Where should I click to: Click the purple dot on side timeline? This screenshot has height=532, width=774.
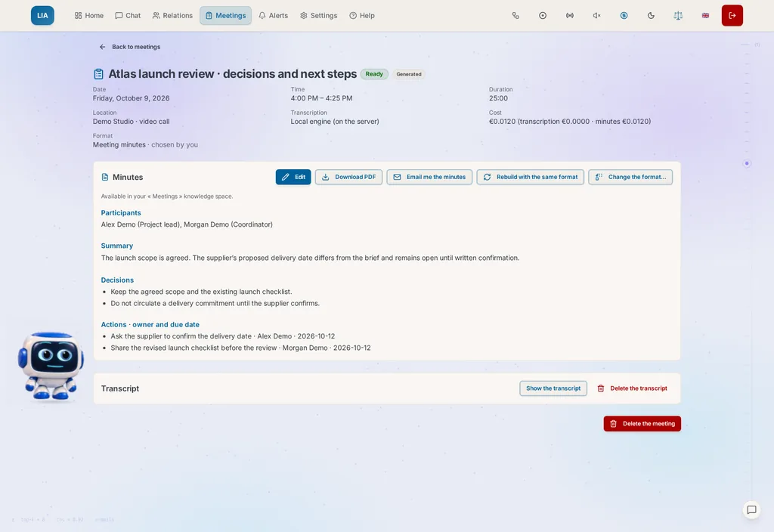[747, 163]
